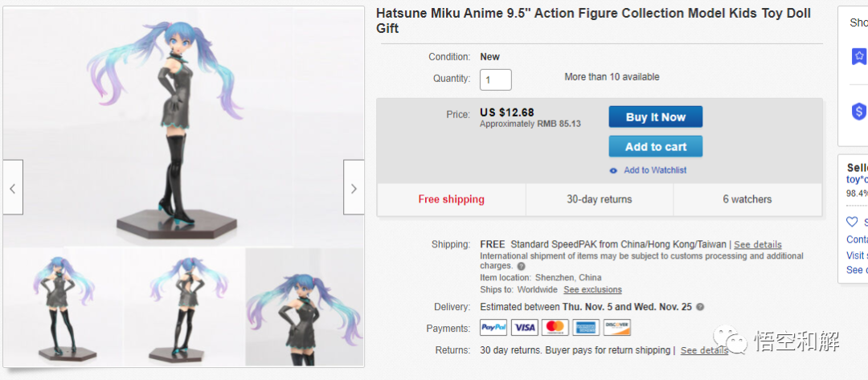Click the Mastercard icon

pos(555,328)
